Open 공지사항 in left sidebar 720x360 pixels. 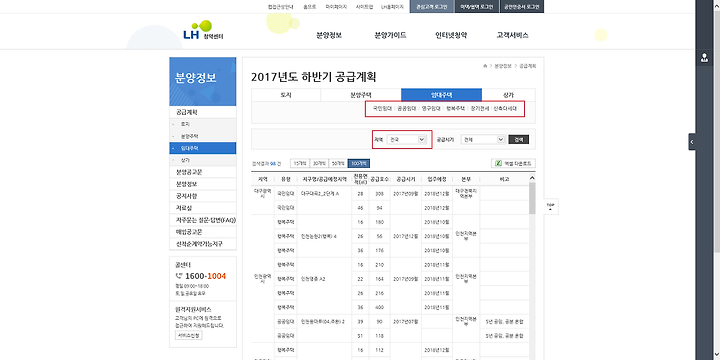pos(202,196)
